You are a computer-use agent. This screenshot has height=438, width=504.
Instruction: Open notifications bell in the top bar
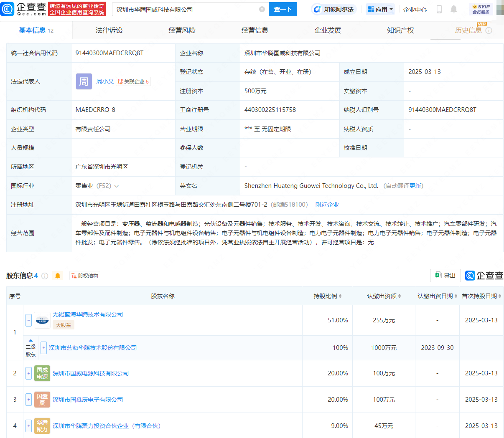tap(454, 9)
